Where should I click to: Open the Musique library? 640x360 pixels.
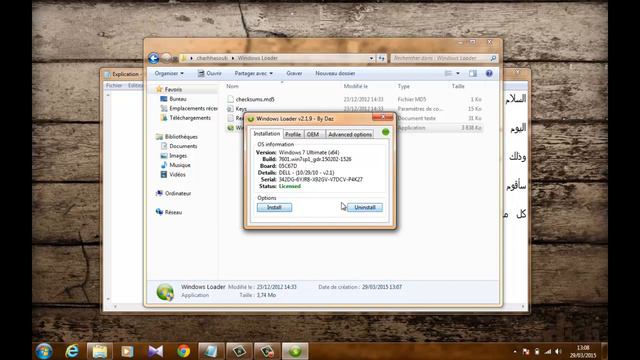point(180,165)
